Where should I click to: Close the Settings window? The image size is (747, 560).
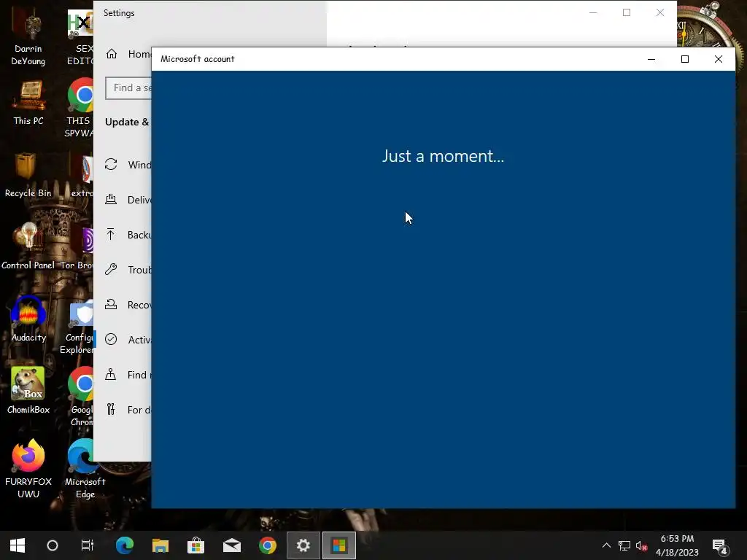pyautogui.click(x=659, y=13)
